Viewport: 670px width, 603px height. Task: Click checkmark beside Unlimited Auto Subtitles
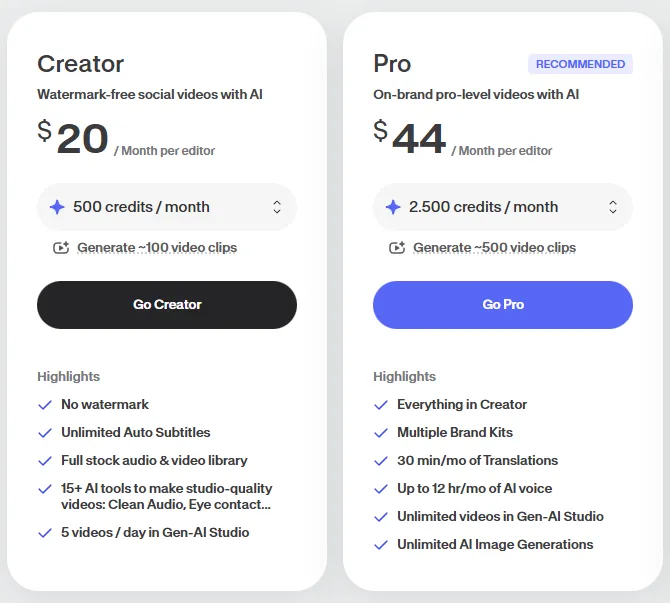tap(45, 433)
